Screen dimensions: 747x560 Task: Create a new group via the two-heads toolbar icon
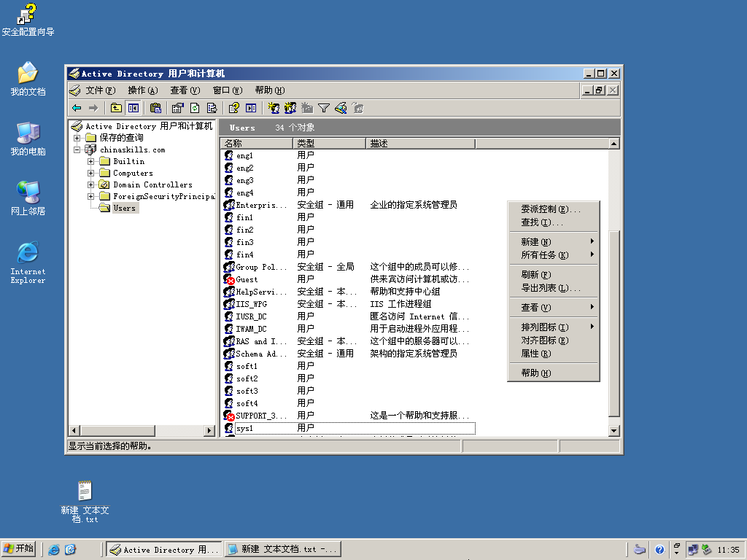[290, 108]
